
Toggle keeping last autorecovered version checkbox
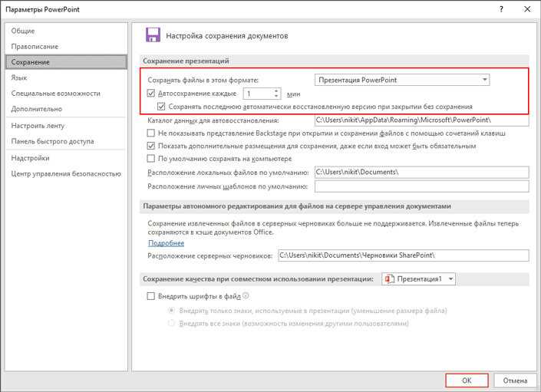[x=161, y=107]
